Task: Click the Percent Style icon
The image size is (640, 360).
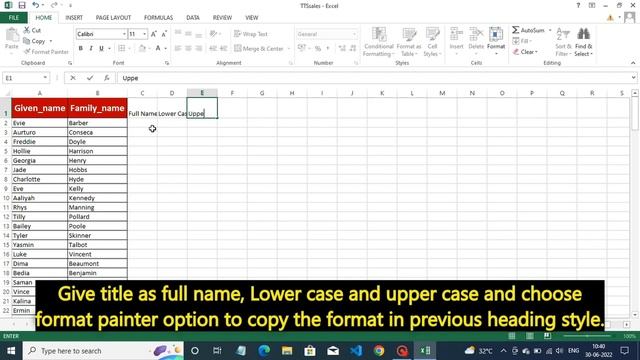Action: 318,49
